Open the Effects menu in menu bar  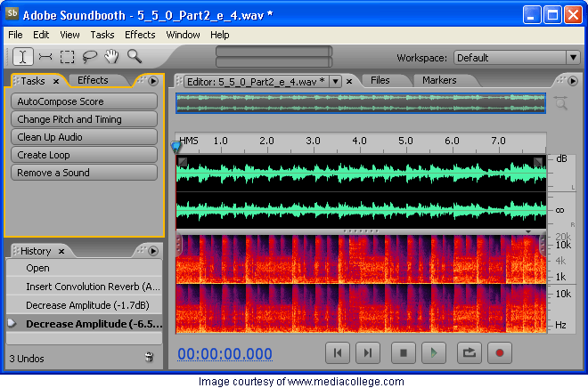tap(140, 35)
